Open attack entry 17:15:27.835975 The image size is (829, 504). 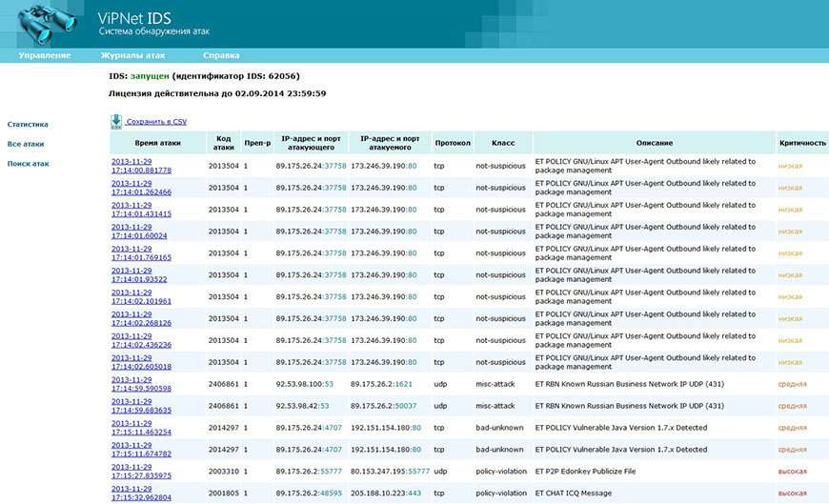(141, 472)
